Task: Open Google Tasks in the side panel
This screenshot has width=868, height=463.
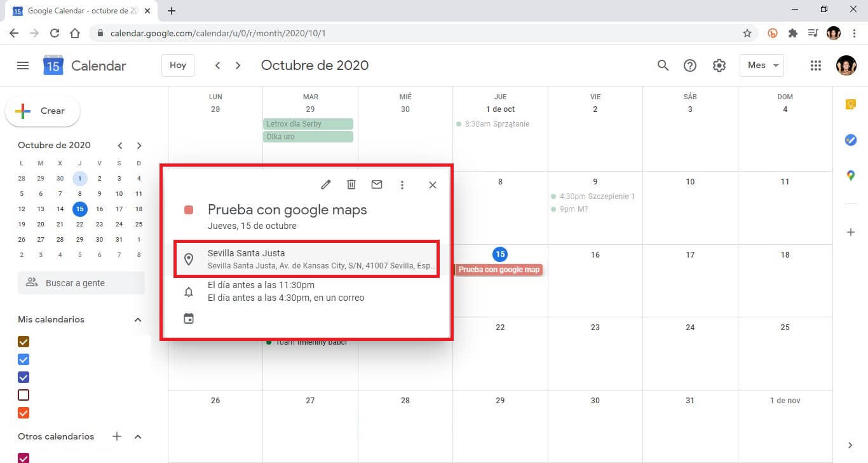Action: [x=851, y=140]
